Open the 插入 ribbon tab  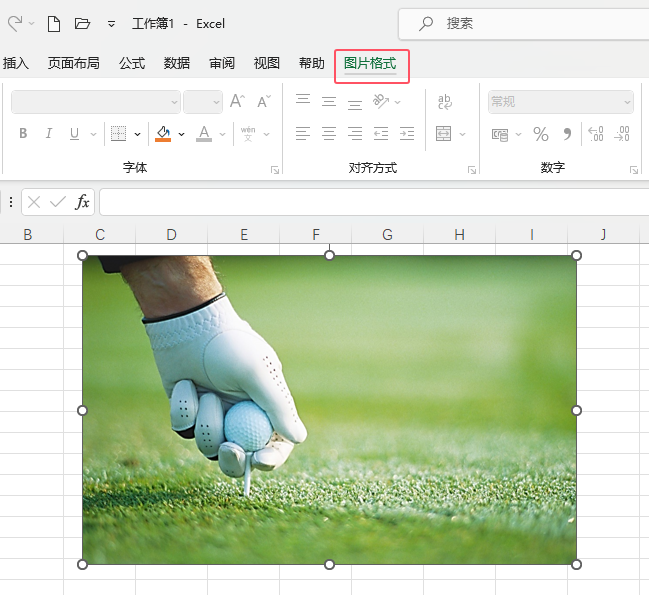click(15, 63)
